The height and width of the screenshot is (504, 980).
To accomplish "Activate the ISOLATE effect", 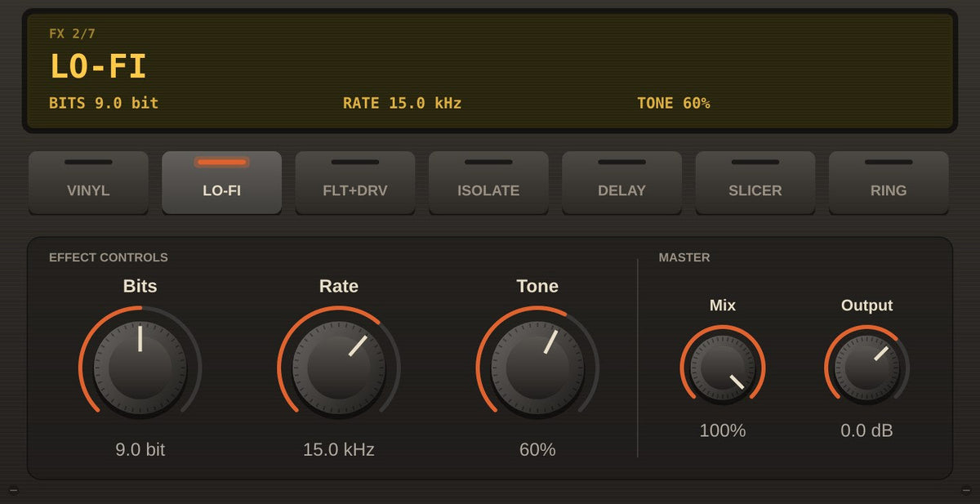I will pos(488,182).
